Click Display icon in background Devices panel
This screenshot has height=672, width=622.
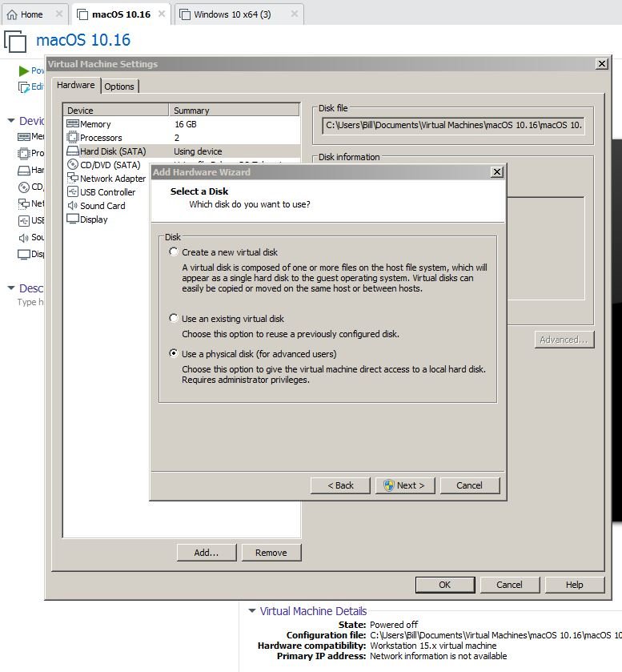[23, 254]
